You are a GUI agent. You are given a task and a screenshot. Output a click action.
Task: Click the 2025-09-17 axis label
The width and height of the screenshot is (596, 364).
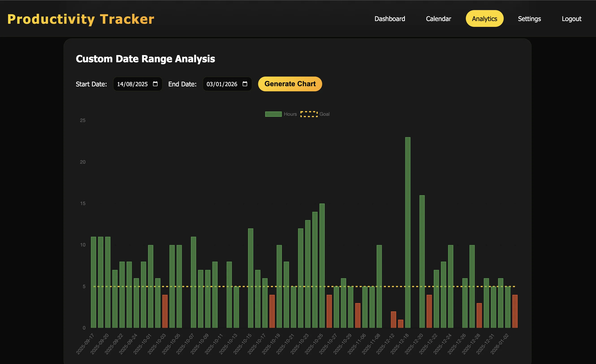[86, 343]
